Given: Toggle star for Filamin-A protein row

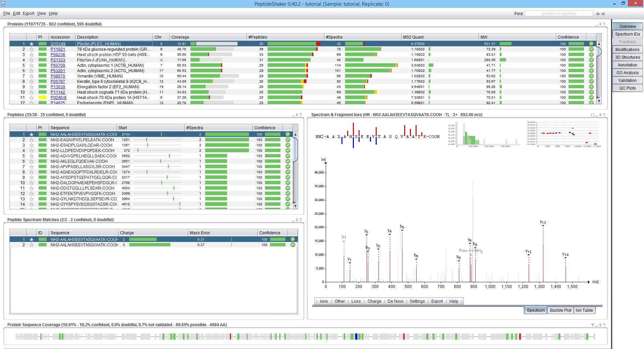Looking at the screenshot, I should click(x=32, y=60).
